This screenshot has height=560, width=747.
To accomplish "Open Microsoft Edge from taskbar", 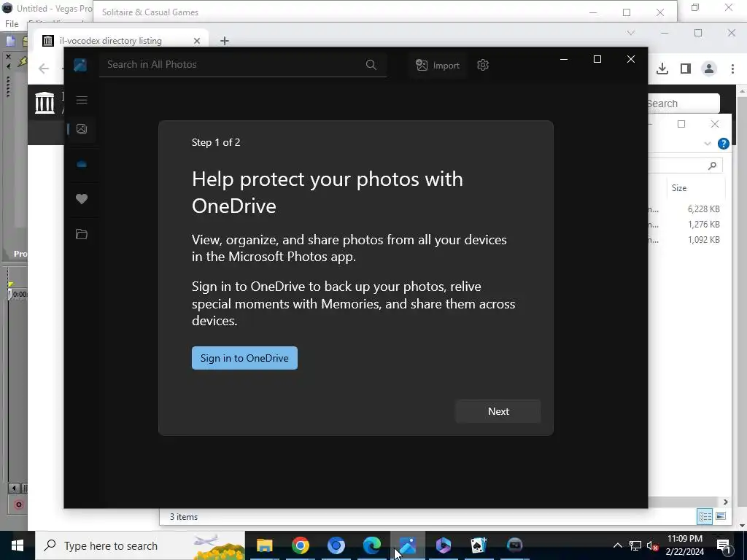I will click(x=371, y=545).
